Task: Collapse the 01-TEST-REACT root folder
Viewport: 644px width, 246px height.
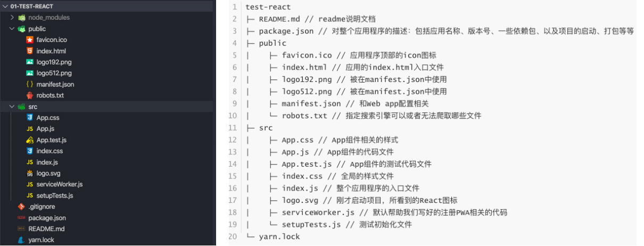Action: [5, 6]
